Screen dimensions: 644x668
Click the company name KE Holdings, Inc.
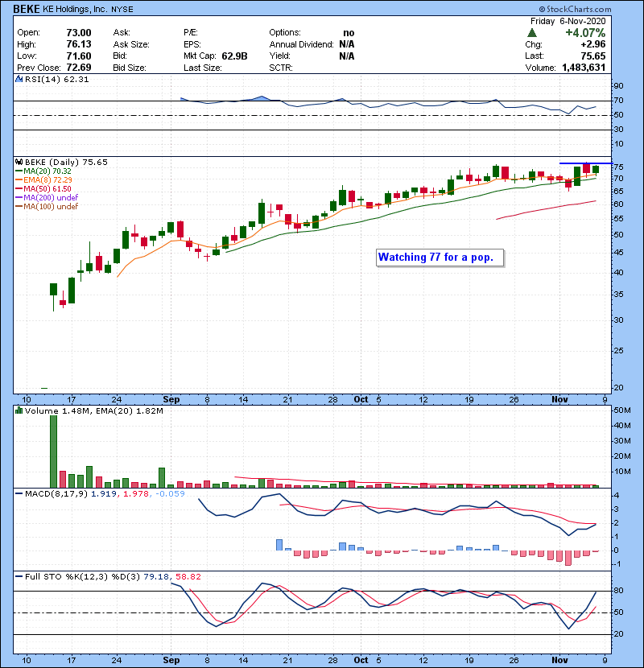(75, 9)
